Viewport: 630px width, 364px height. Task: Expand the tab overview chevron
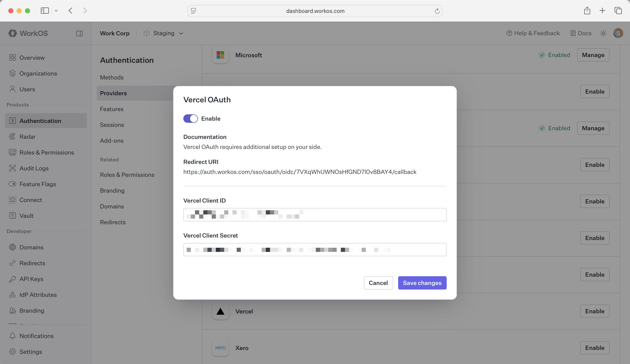pos(56,11)
